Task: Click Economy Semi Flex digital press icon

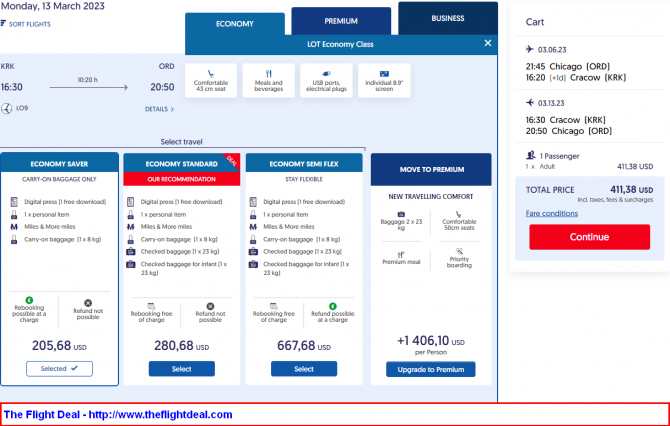Action: 253,202
